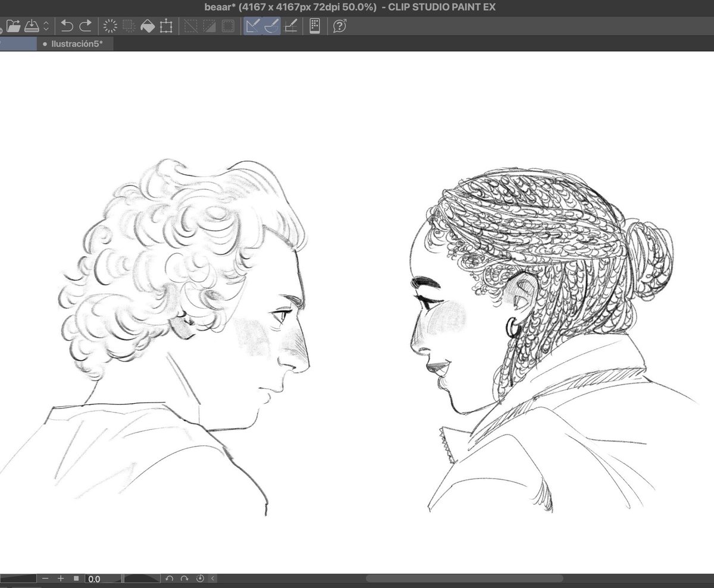Open the rotation reset control in the bottom bar
Viewport: 714px width, 588px height.
(x=201, y=578)
